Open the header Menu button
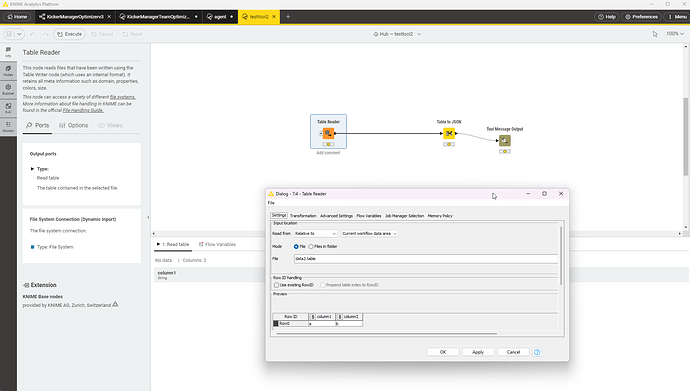The image size is (690, 391). (x=677, y=17)
